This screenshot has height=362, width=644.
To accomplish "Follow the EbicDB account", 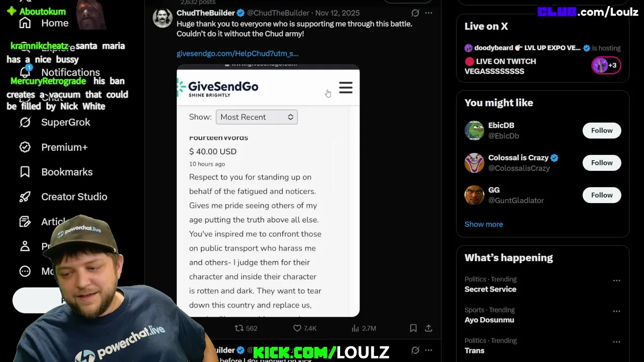I will point(602,130).
